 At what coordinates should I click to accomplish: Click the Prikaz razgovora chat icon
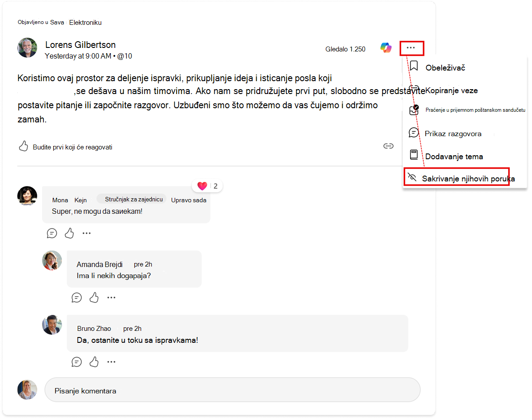(414, 133)
